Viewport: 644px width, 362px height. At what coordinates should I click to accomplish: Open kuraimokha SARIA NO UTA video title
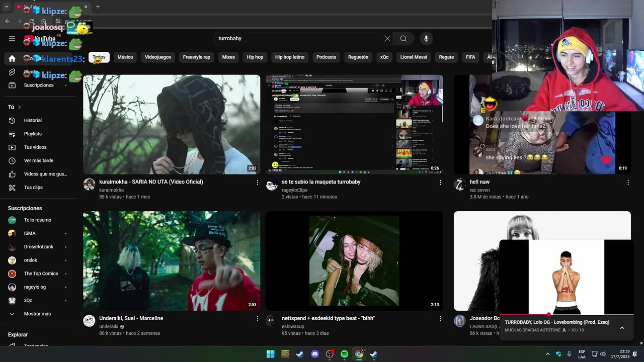click(151, 182)
